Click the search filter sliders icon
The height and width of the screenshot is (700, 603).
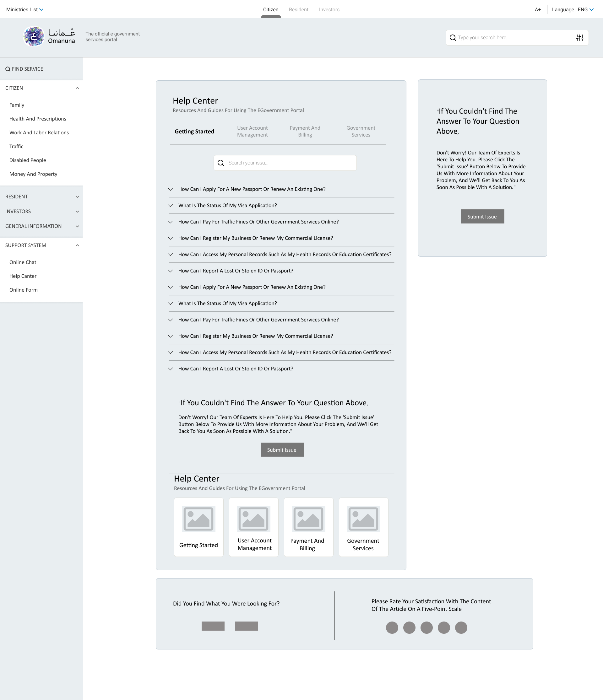tap(580, 37)
